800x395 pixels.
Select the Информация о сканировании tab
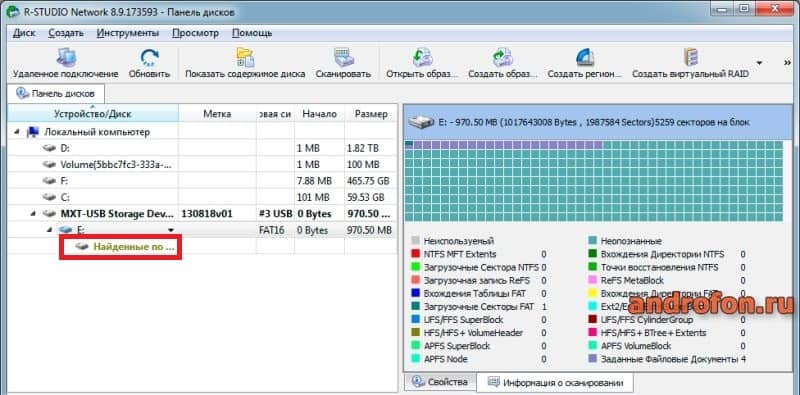(556, 382)
